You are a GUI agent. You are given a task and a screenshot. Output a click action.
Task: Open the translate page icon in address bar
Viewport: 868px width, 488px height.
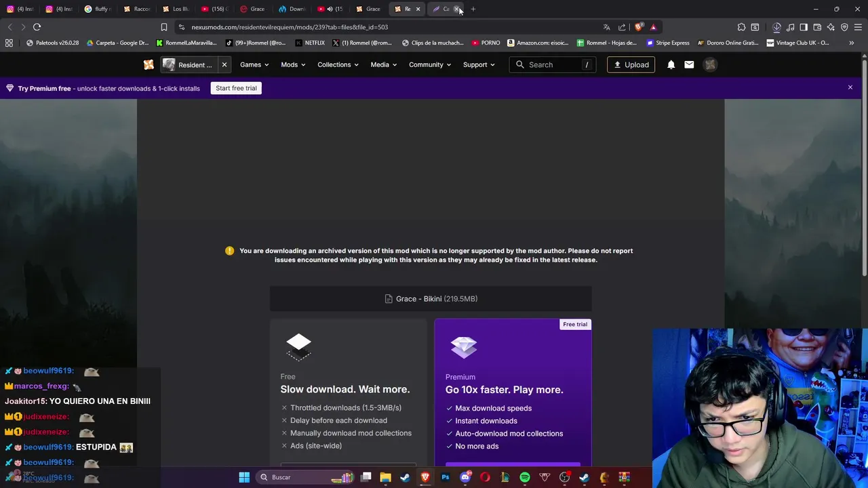[x=606, y=27]
